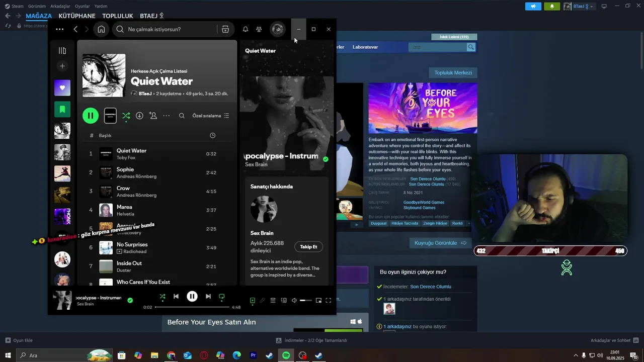Toggle shuffle in bottom player bar

[162, 297]
